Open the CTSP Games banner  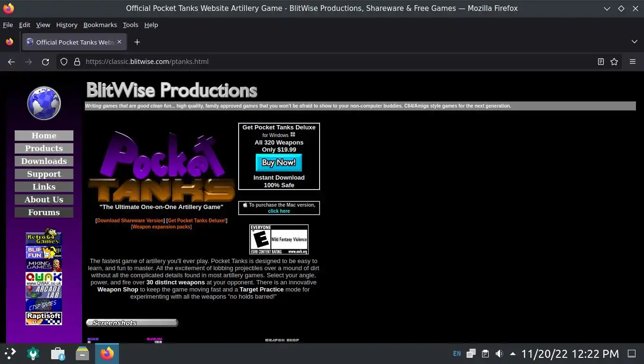click(44, 305)
